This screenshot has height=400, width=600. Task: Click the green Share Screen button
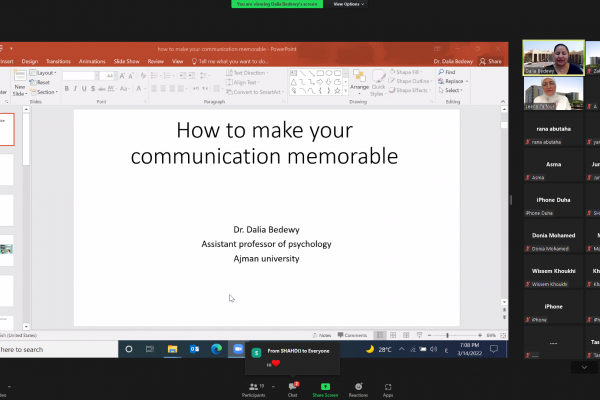point(325,387)
